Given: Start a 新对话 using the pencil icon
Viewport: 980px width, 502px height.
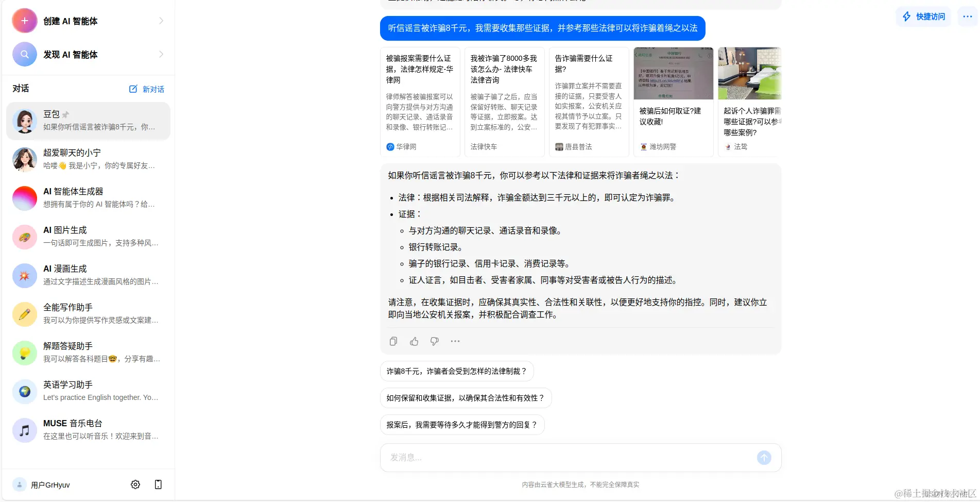Looking at the screenshot, I should 133,89.
